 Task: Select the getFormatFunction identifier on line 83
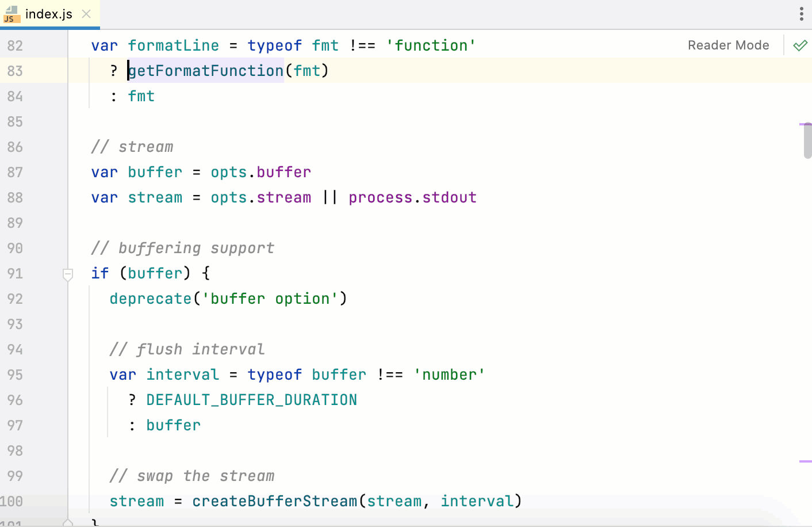tap(205, 70)
